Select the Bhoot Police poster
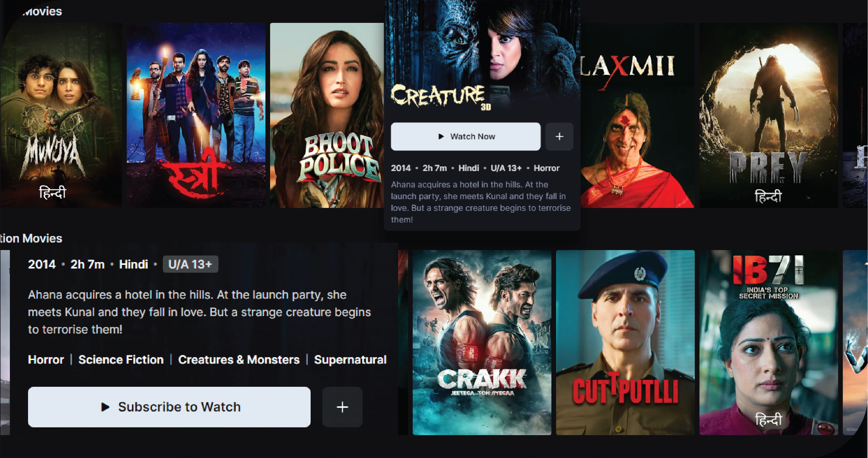Screen dimensions: 868x458 point(327,115)
